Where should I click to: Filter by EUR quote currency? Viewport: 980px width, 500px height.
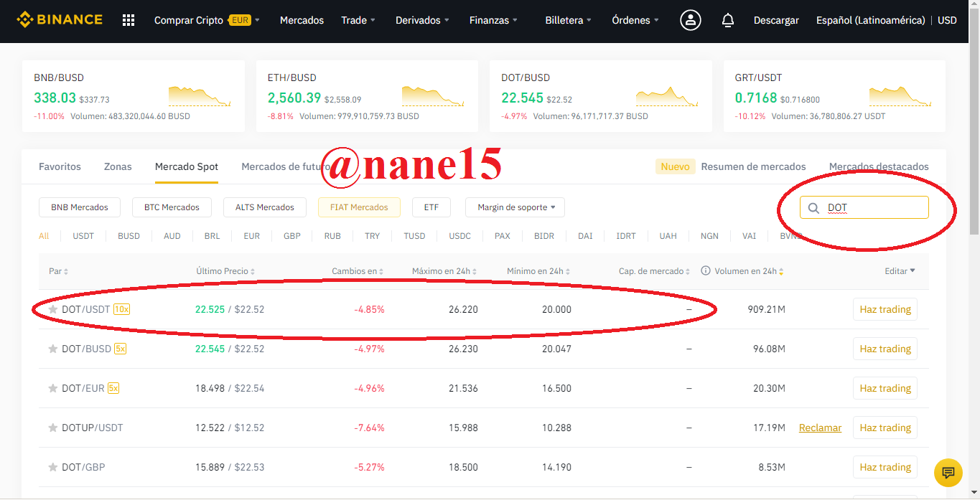coord(251,235)
